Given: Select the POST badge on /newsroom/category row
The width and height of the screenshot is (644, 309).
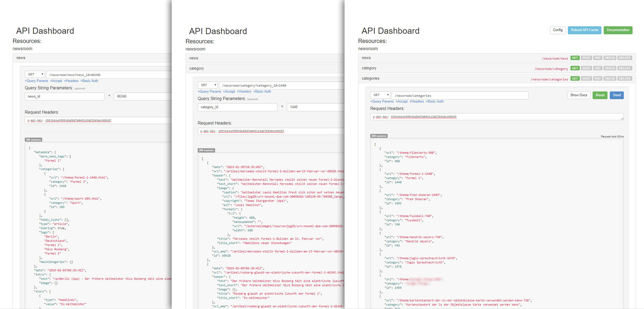Looking at the screenshot, I should tap(586, 68).
